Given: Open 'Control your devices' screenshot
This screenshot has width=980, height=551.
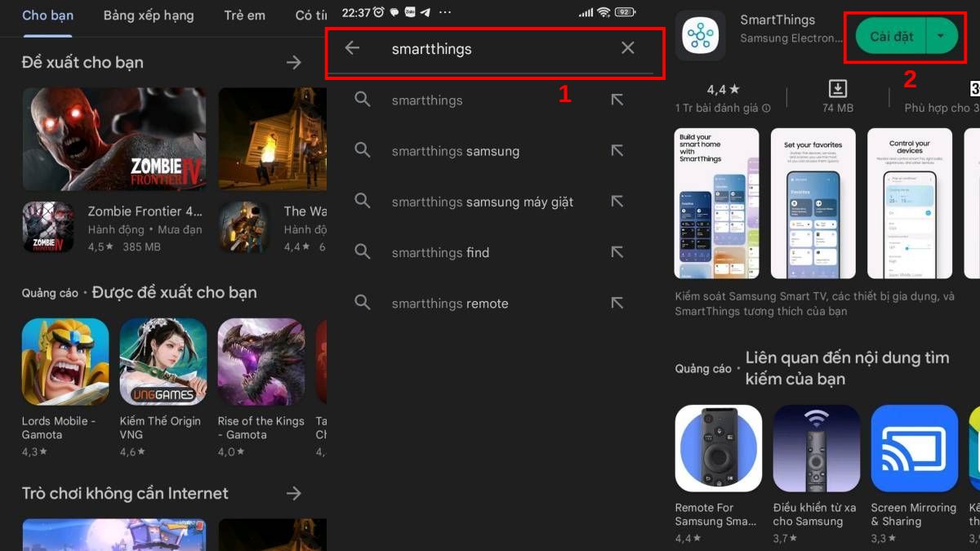Looking at the screenshot, I should tap(910, 203).
